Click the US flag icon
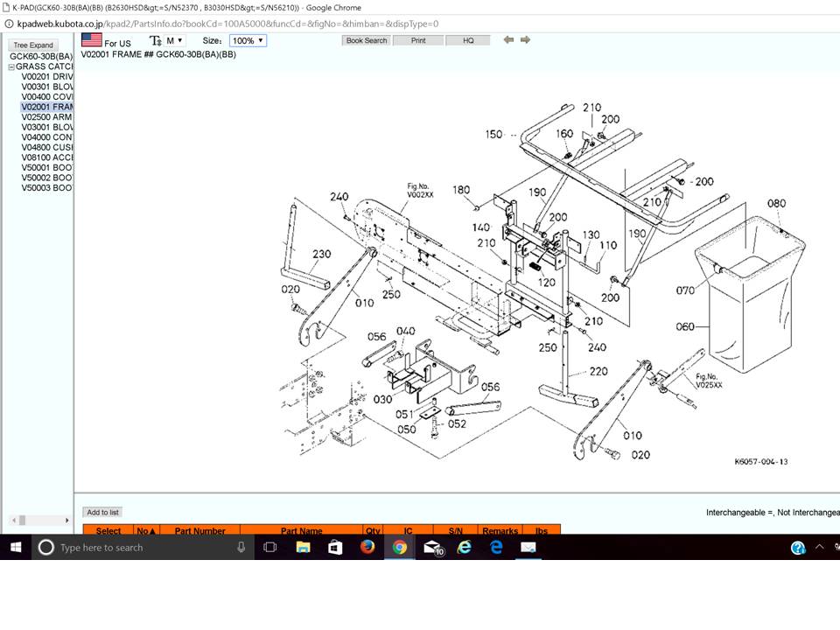 [x=92, y=40]
